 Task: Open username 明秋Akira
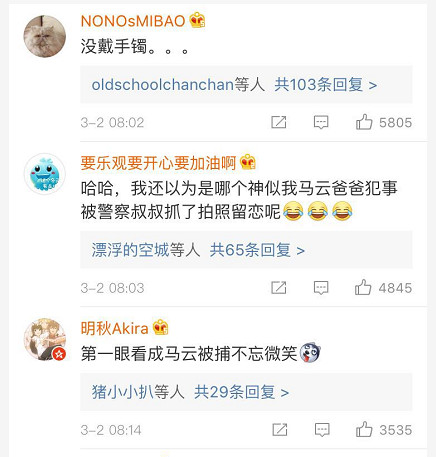coord(114,328)
